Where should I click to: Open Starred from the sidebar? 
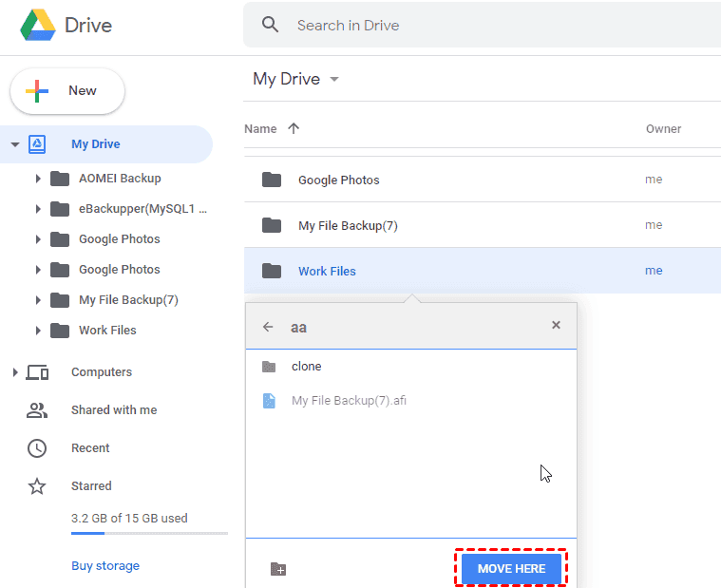click(x=91, y=486)
